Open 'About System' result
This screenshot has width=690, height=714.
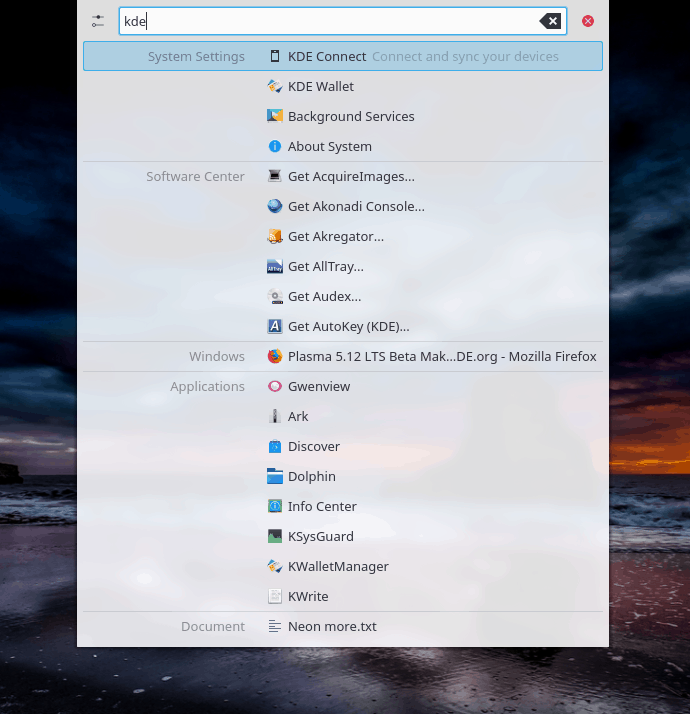point(330,146)
